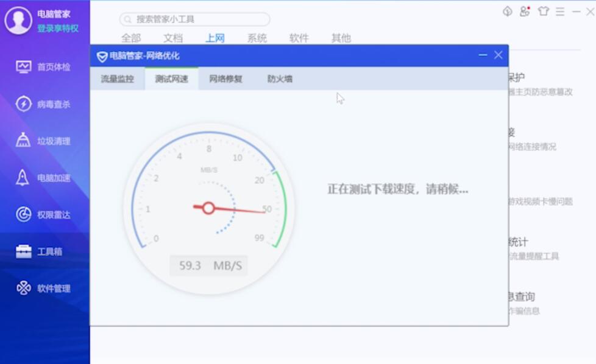Click the user avatar in the sidebar
Viewport: 596px width, 364px height.
coord(18,20)
